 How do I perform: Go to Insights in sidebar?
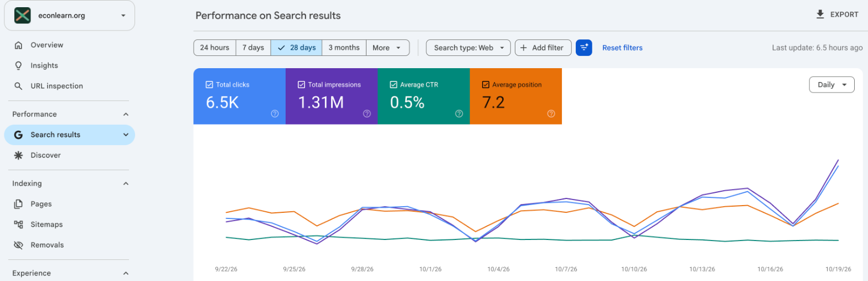pos(69,65)
